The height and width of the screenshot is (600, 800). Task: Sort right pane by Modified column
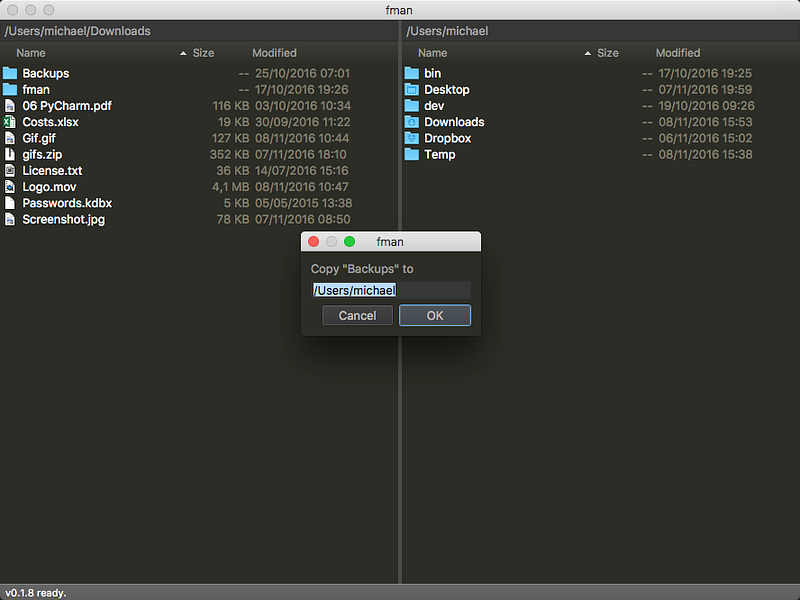[x=678, y=53]
